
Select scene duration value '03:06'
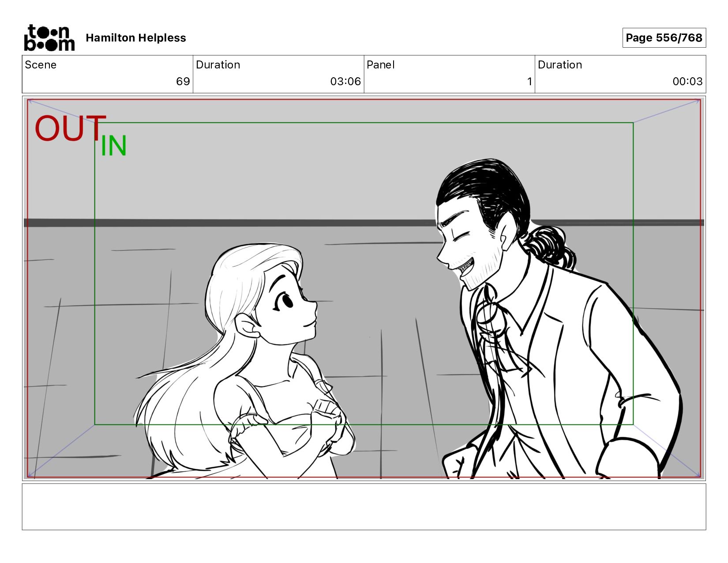345,81
